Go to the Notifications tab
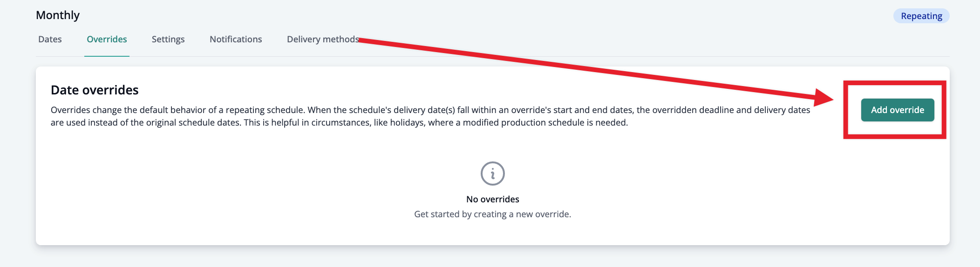 (x=236, y=39)
